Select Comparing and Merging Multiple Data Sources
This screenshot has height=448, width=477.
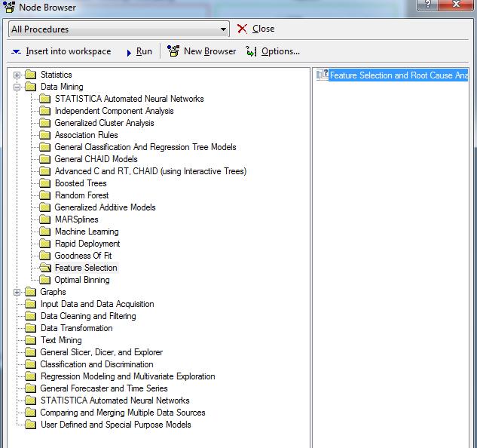[x=123, y=413]
